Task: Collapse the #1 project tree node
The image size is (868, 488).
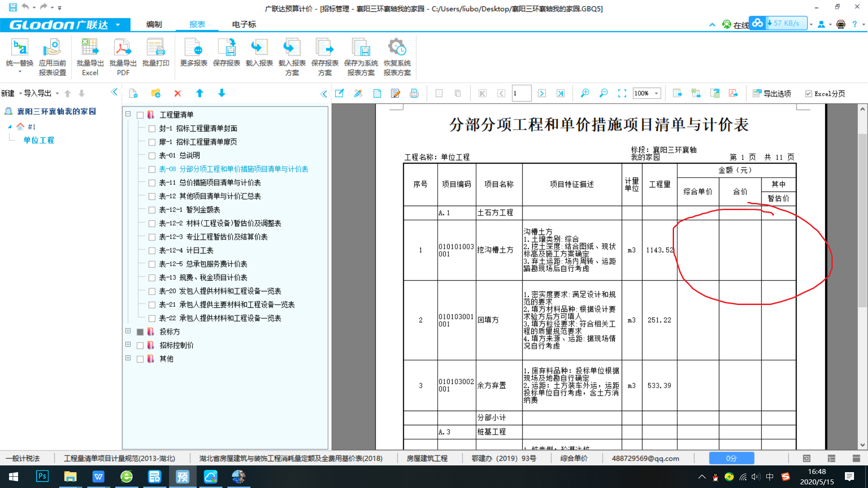Action: (9, 127)
